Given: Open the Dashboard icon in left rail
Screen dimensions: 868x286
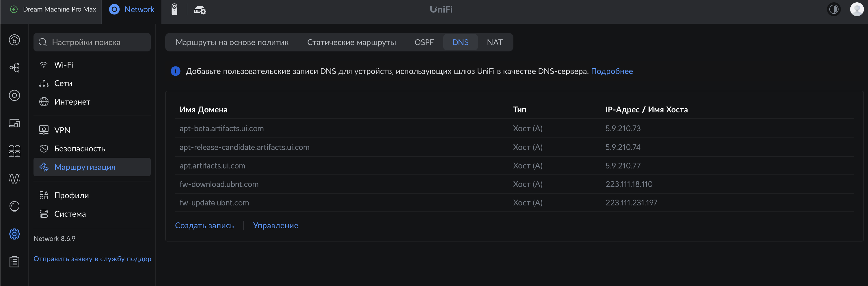Looking at the screenshot, I should tap(14, 40).
